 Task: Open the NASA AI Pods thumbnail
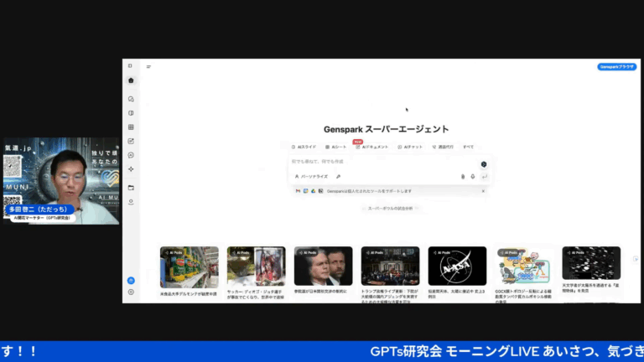457,266
